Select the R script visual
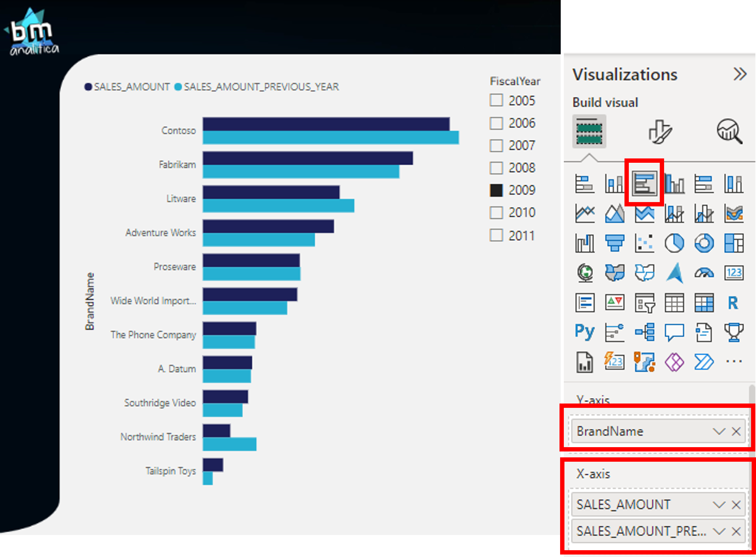The height and width of the screenshot is (557, 756). point(734,302)
